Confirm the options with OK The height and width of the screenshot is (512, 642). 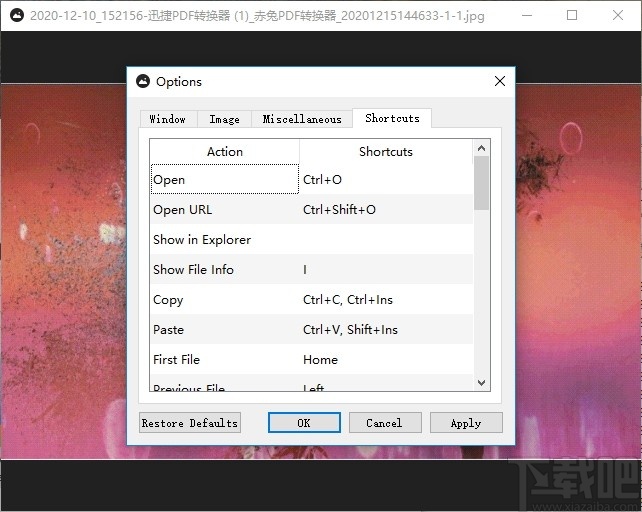[x=304, y=423]
